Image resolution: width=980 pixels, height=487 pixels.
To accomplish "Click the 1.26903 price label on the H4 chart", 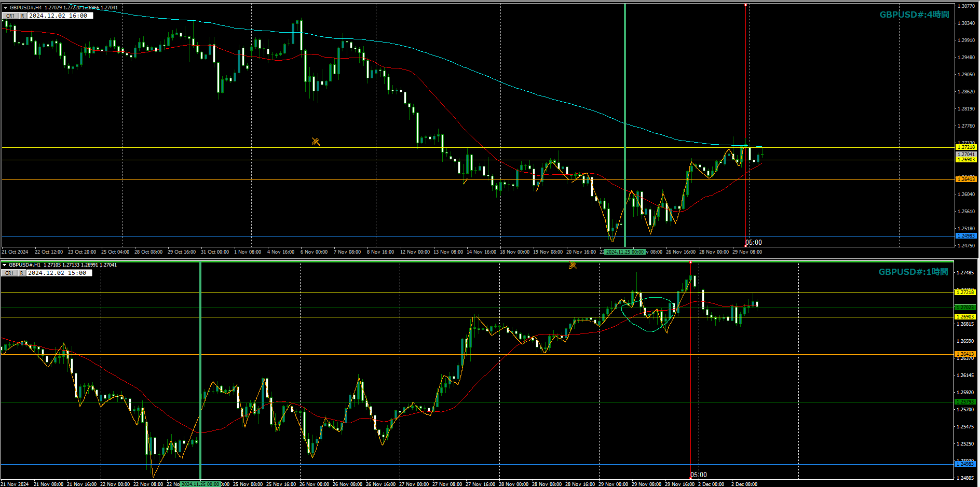I will (x=966, y=160).
